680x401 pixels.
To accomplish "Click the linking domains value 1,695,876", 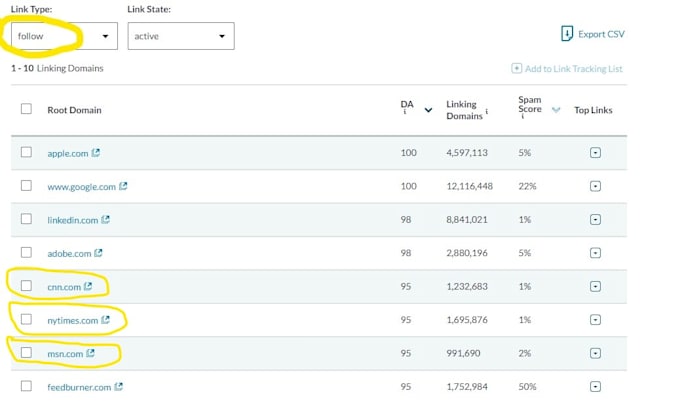I will click(x=467, y=319).
